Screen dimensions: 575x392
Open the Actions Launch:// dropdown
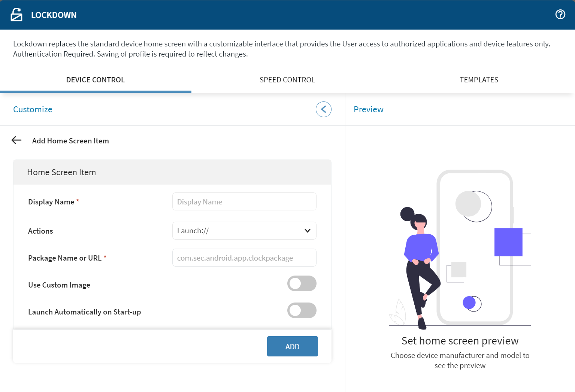point(240,231)
